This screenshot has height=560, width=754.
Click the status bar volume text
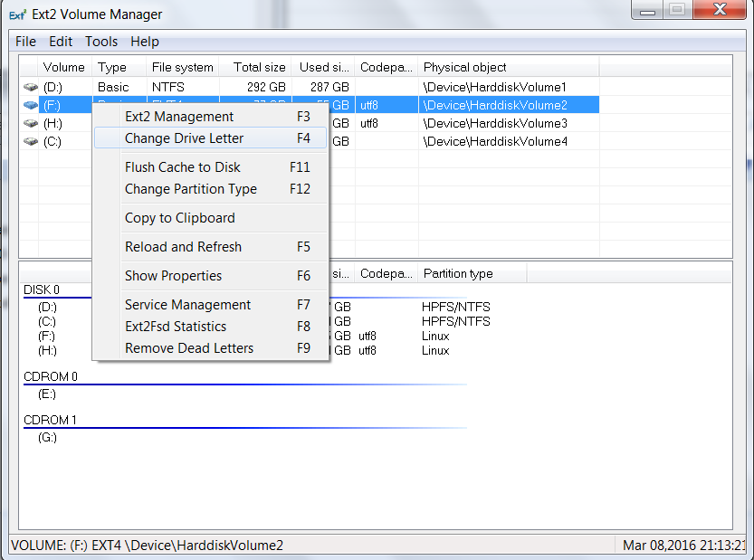(x=148, y=546)
